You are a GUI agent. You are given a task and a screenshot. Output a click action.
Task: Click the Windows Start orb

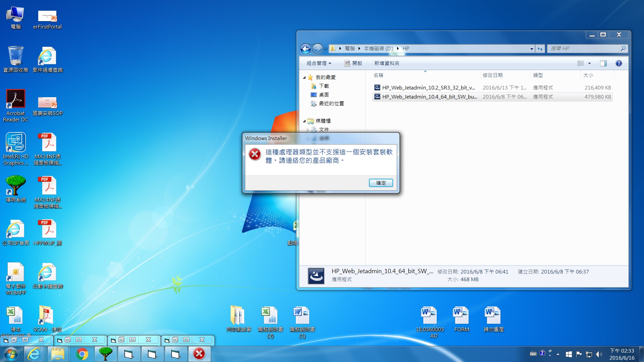point(11,354)
